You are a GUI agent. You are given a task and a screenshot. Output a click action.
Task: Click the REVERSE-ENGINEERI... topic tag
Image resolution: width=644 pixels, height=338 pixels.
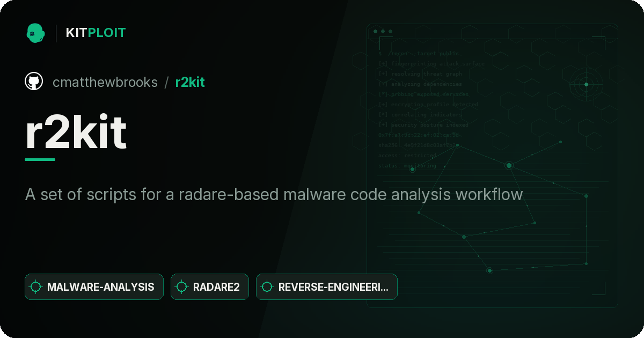(x=327, y=286)
